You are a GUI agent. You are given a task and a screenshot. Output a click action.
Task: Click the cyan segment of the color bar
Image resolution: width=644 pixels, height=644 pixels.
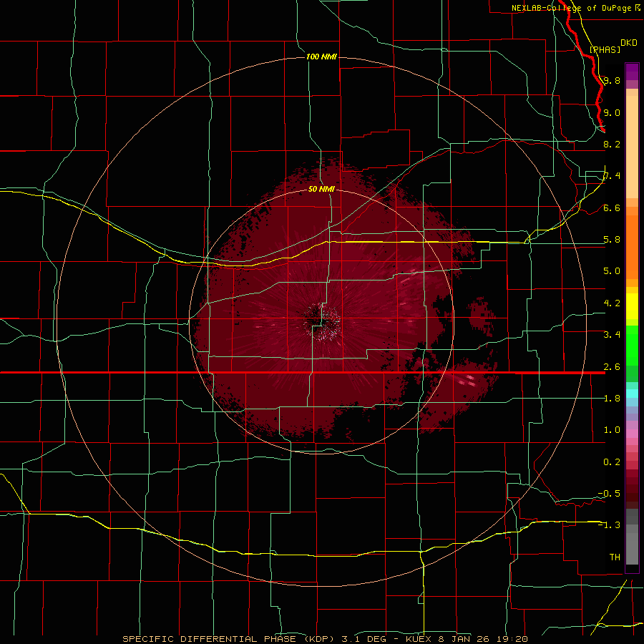[632, 394]
